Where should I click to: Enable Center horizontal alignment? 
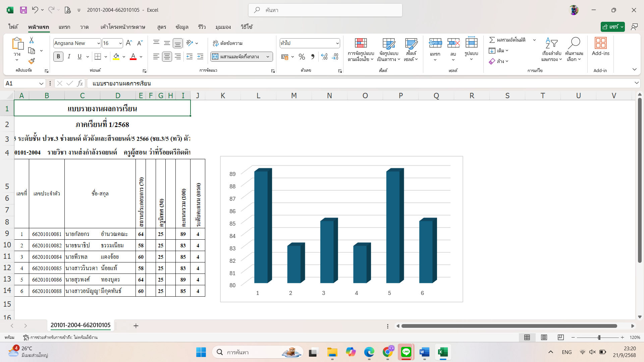pos(167,57)
